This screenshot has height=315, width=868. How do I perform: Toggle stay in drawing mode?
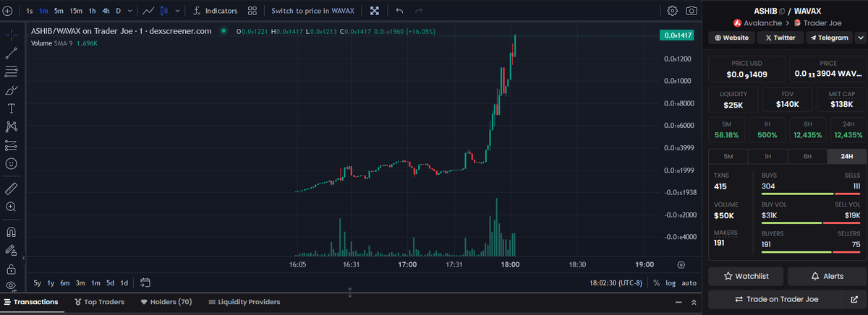point(11,250)
